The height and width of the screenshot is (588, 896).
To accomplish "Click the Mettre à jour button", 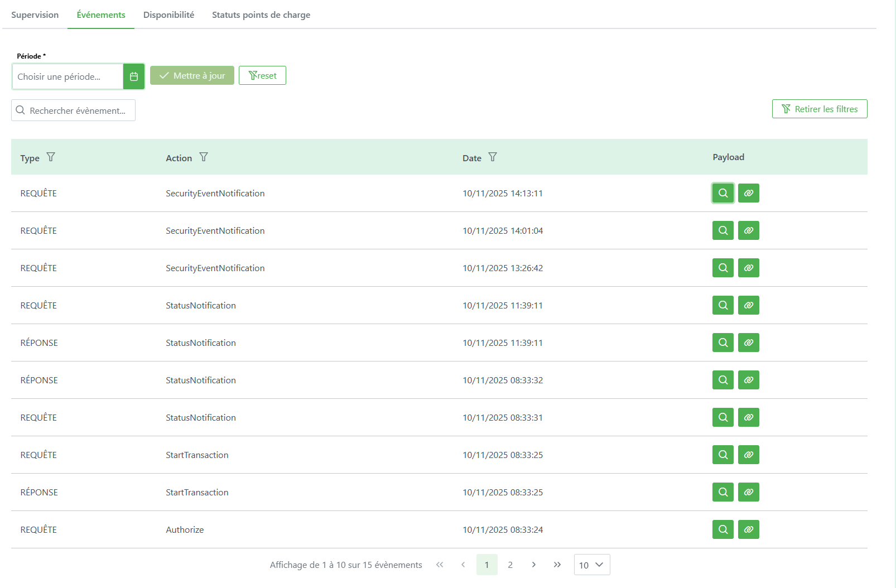I will pos(192,76).
